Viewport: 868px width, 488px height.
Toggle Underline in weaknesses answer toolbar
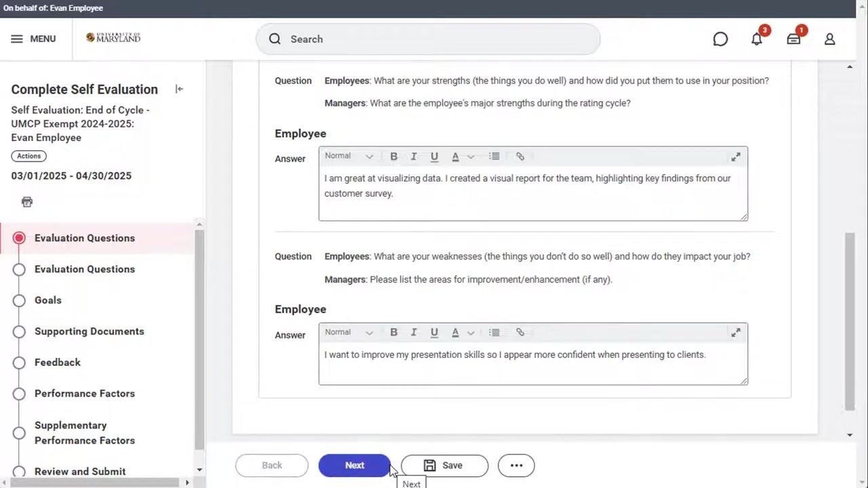(x=434, y=333)
